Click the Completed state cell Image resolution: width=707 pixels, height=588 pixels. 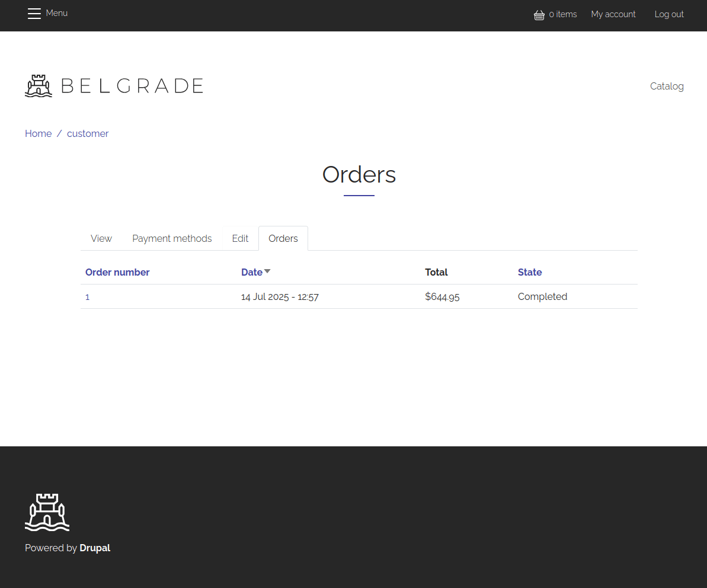pyautogui.click(x=542, y=297)
